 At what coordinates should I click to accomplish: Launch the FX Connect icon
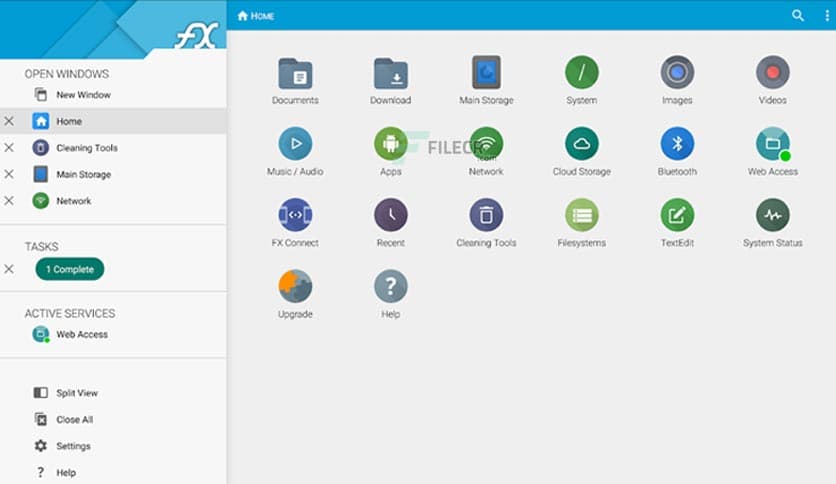coord(295,215)
